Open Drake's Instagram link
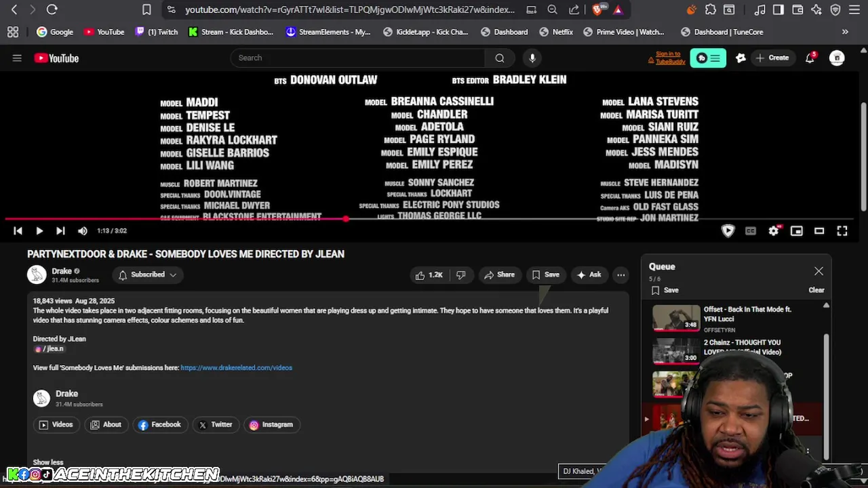 coord(271,425)
